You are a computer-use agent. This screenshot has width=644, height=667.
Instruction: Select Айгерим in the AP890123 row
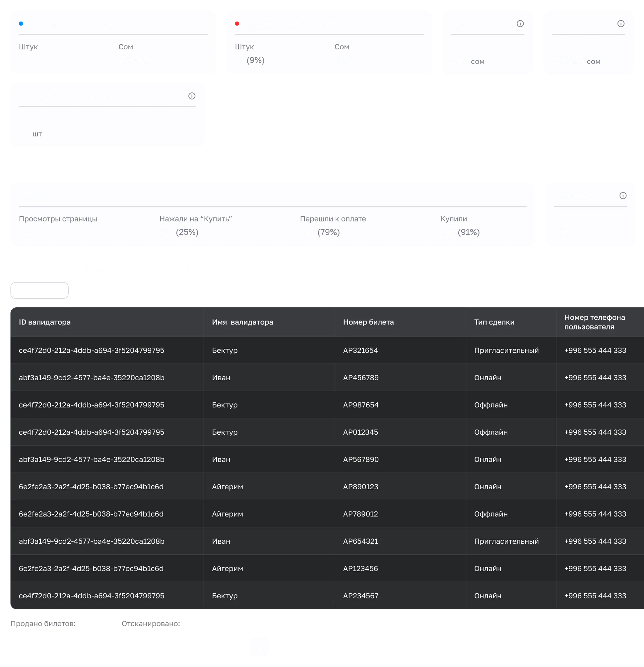pyautogui.click(x=227, y=486)
